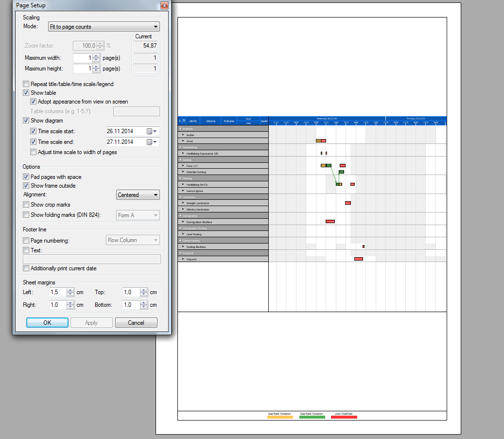504x439 pixels.
Task: Enable "Adjust time scale to width of pages"
Action: coord(33,152)
